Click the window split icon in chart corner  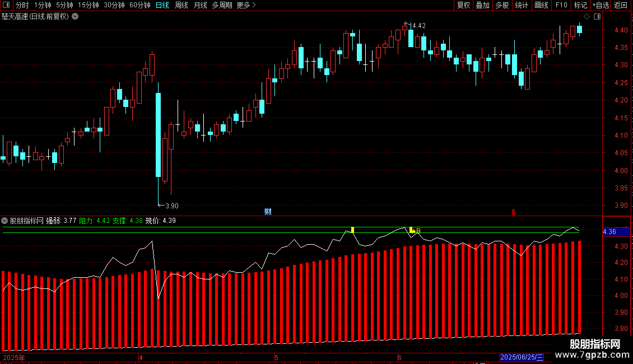pyautogui.click(x=597, y=17)
